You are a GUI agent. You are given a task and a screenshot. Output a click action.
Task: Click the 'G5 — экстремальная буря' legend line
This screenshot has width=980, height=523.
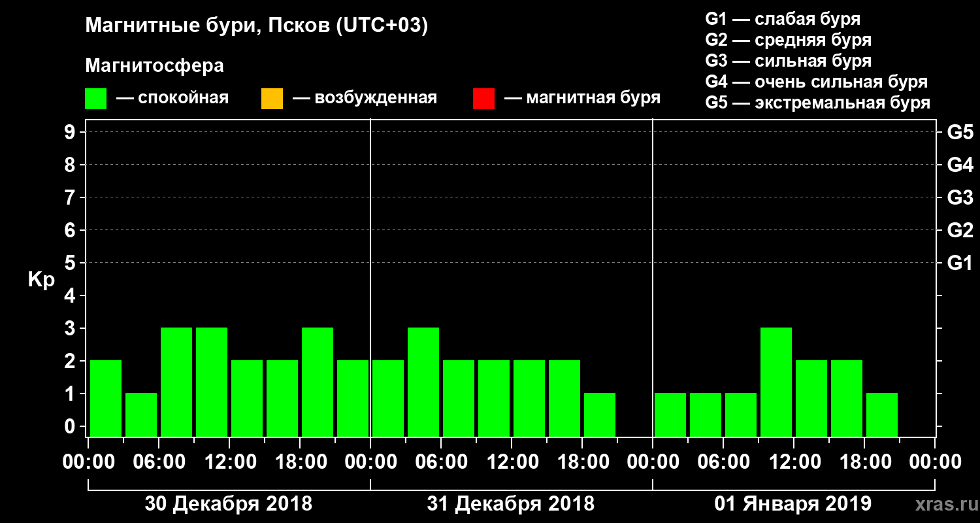pos(818,103)
